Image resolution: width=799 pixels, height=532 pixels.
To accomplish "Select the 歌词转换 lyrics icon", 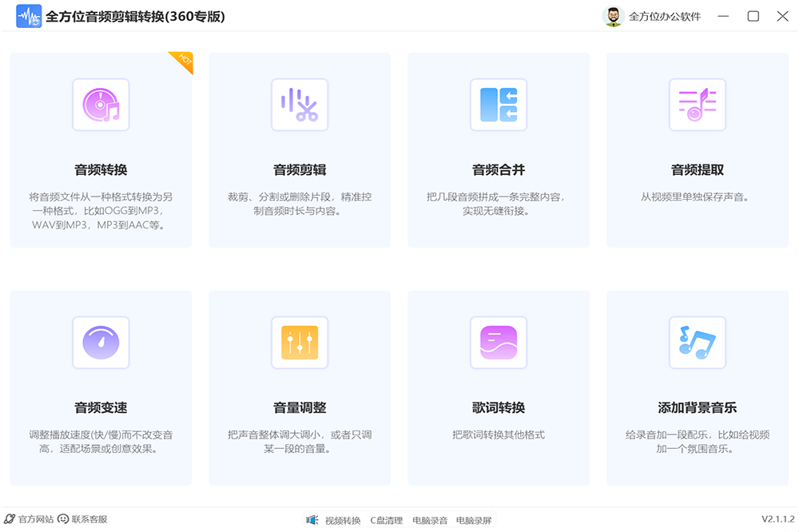I will point(499,343).
